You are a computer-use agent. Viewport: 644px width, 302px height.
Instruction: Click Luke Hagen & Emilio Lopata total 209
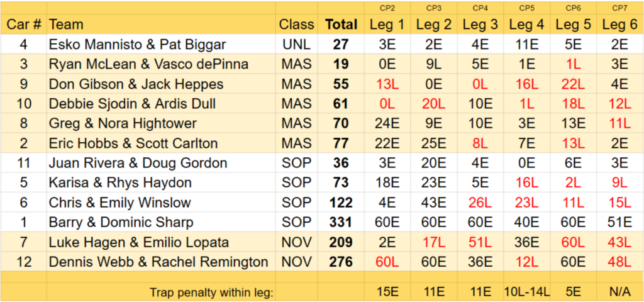[x=341, y=242]
